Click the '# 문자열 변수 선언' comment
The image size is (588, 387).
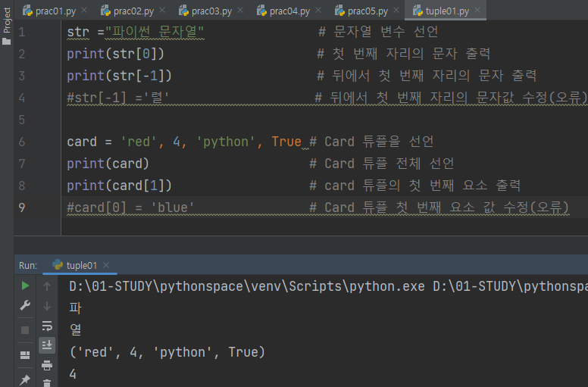(378, 32)
